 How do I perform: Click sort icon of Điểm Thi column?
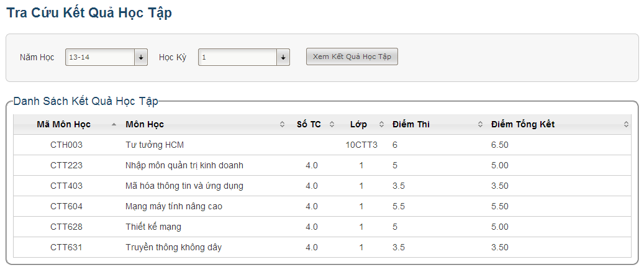coord(480,124)
